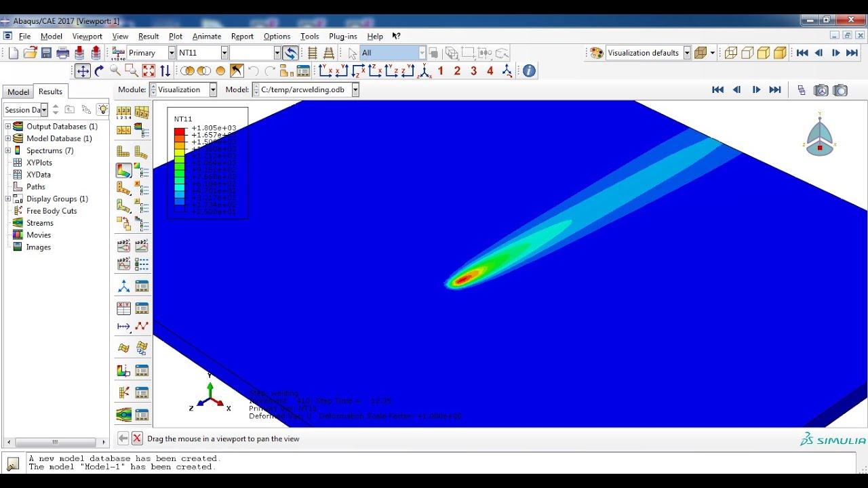Image resolution: width=868 pixels, height=488 pixels.
Task: Click the Field Output synchronize button
Action: click(290, 53)
